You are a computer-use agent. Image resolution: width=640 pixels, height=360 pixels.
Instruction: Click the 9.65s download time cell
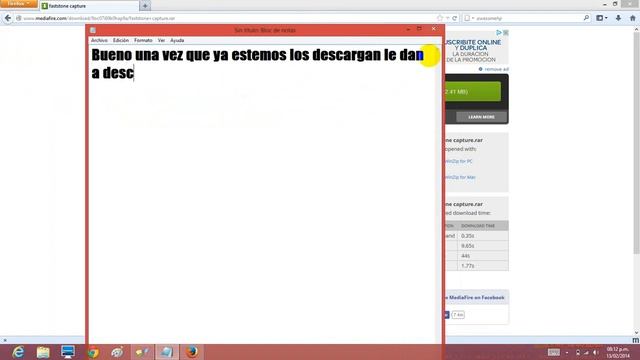tap(483, 246)
